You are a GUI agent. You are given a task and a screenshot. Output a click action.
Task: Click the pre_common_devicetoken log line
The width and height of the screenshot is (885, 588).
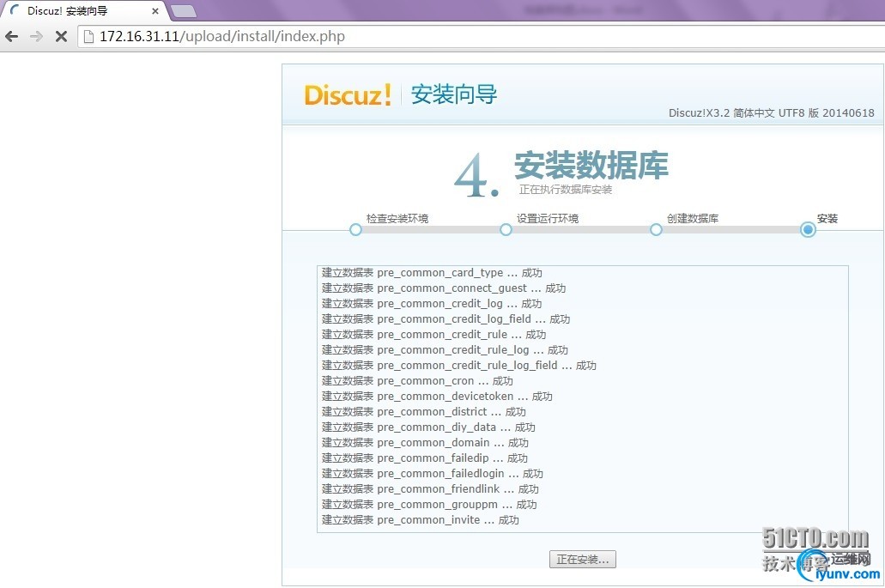point(438,397)
